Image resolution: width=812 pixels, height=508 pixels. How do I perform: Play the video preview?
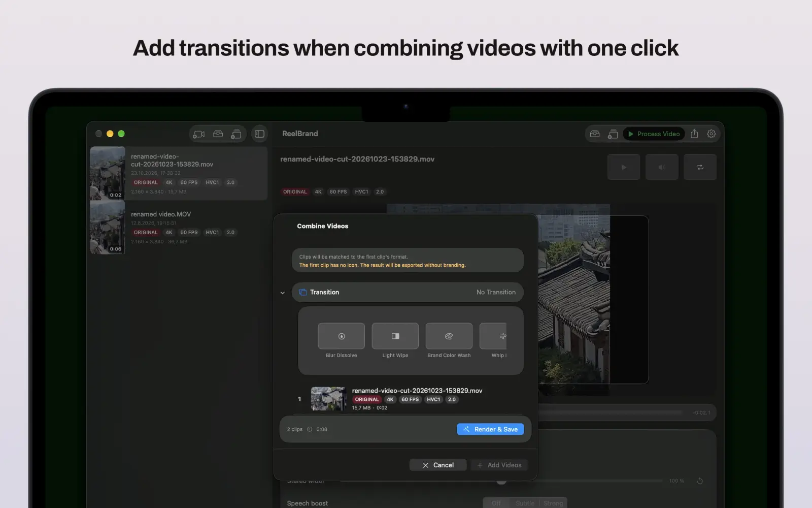pyautogui.click(x=624, y=167)
